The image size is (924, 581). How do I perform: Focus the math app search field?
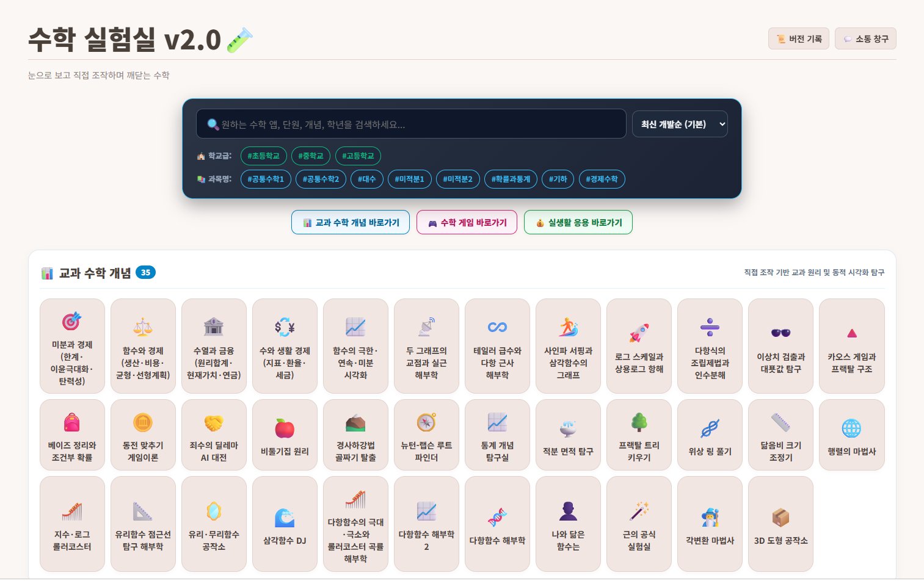click(x=411, y=124)
